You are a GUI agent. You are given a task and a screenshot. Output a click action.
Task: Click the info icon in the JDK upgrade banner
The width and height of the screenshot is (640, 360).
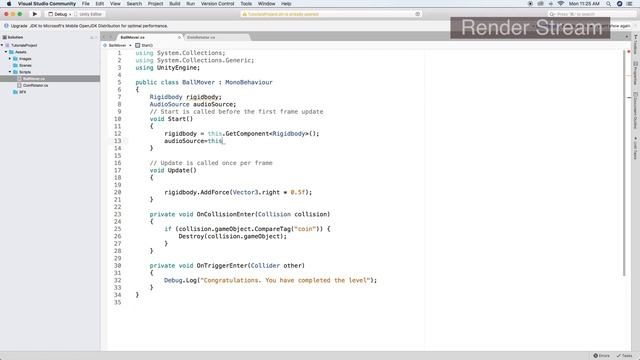point(6,26)
